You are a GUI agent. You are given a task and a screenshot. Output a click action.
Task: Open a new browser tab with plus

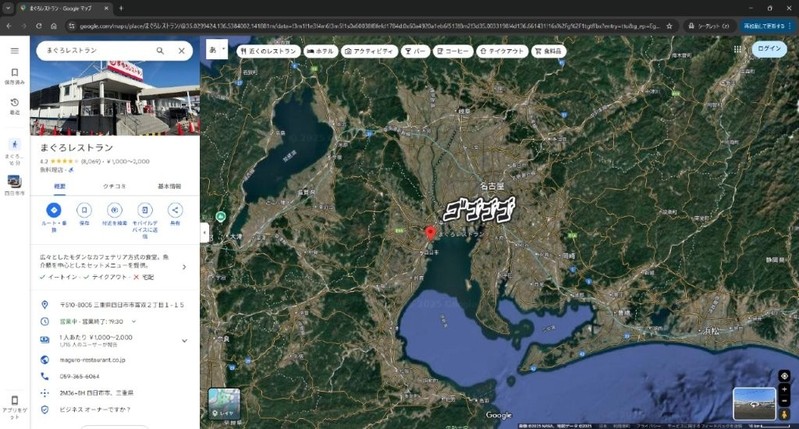click(x=121, y=8)
